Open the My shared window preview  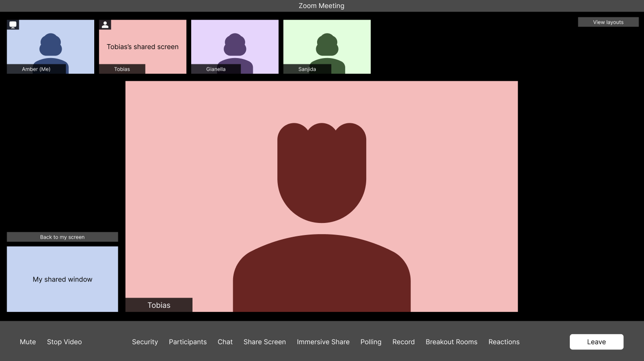click(62, 279)
